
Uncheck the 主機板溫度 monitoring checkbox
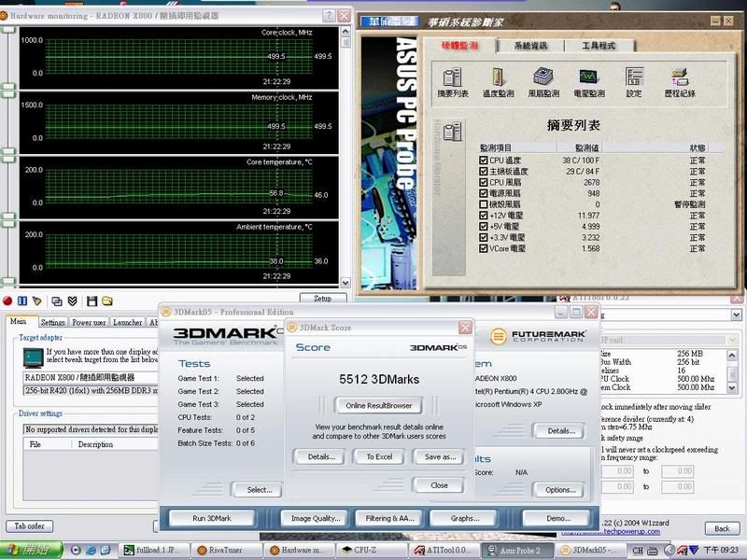pyautogui.click(x=483, y=172)
